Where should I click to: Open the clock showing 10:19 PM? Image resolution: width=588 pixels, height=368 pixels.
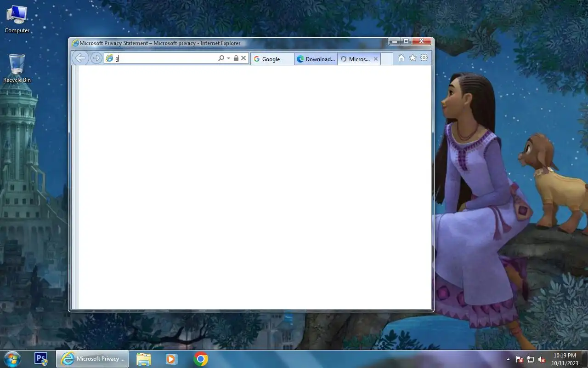click(x=565, y=359)
